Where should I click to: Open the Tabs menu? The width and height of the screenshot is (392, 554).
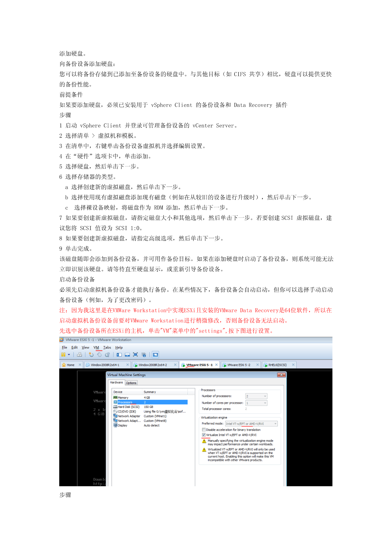click(x=107, y=347)
